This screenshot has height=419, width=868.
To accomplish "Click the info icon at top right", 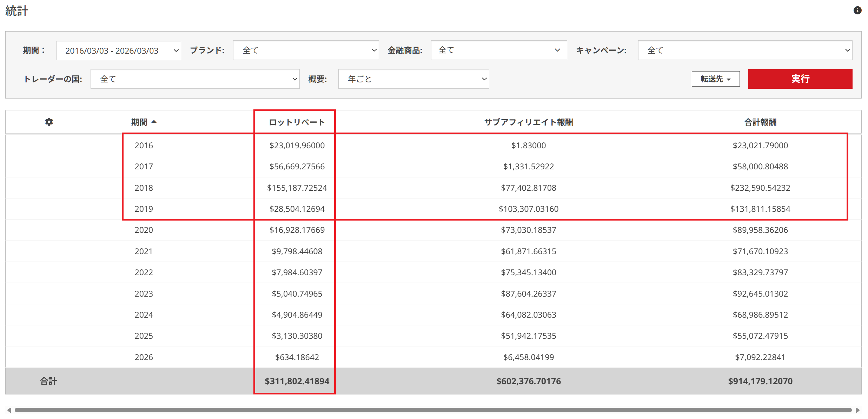I will 857,11.
